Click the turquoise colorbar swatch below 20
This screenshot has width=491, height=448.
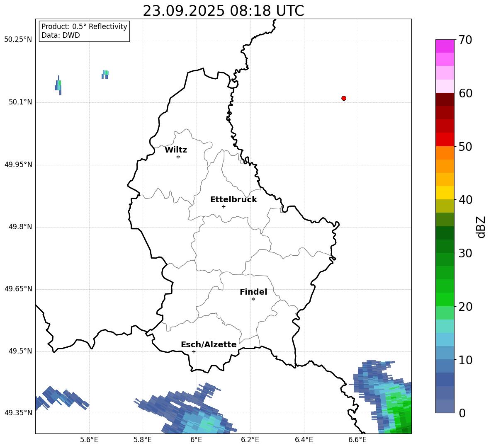tap(445, 326)
